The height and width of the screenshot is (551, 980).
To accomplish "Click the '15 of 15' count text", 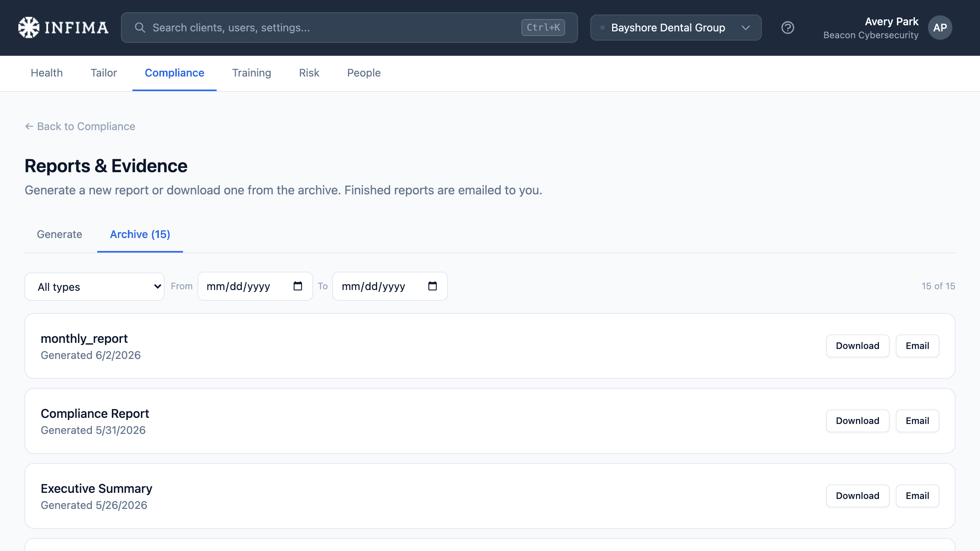I will [938, 286].
